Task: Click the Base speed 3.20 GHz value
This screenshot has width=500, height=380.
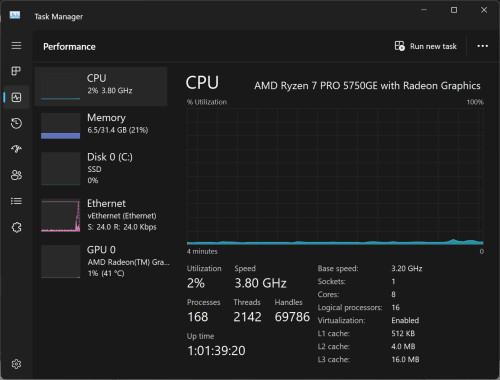Action: point(407,268)
